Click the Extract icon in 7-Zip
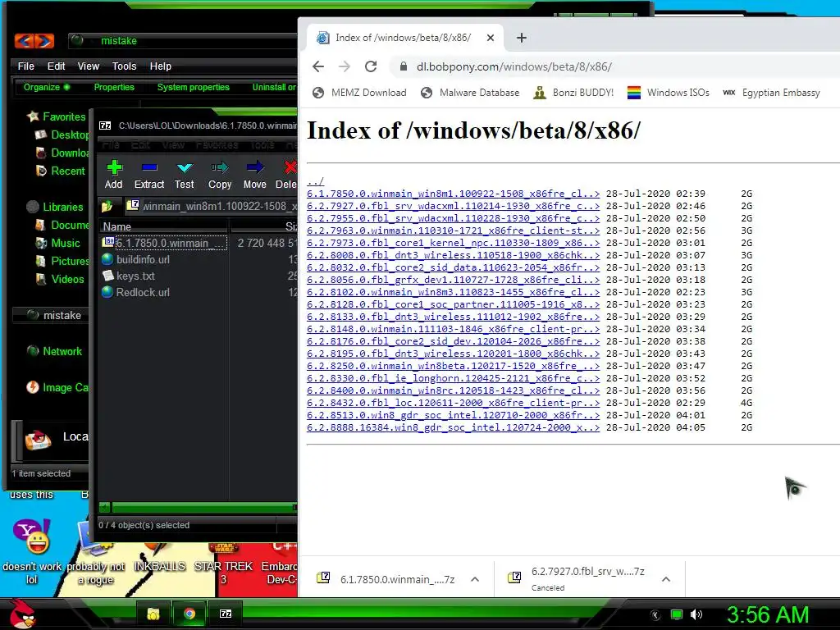 (x=149, y=174)
